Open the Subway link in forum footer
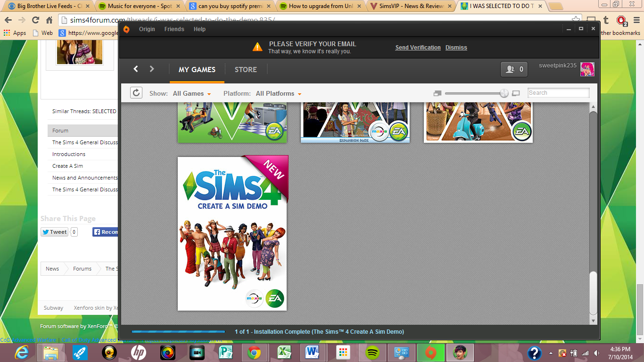The height and width of the screenshot is (362, 644). (53, 308)
